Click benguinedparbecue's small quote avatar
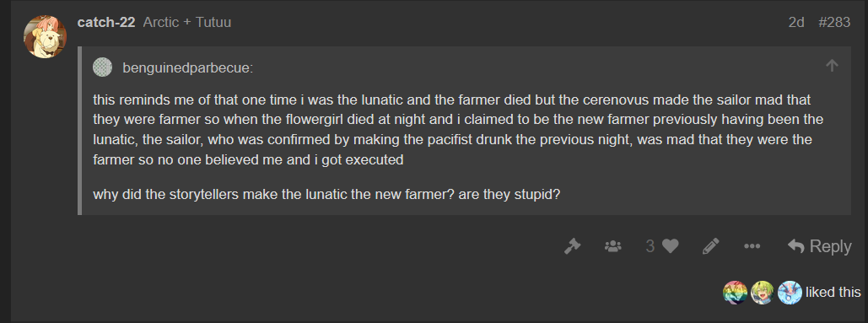The image size is (868, 323). 102,67
